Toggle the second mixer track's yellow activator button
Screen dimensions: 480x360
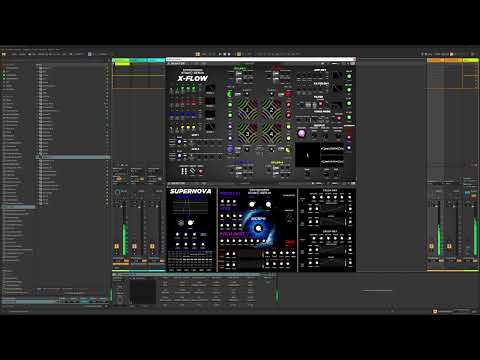coord(134,246)
